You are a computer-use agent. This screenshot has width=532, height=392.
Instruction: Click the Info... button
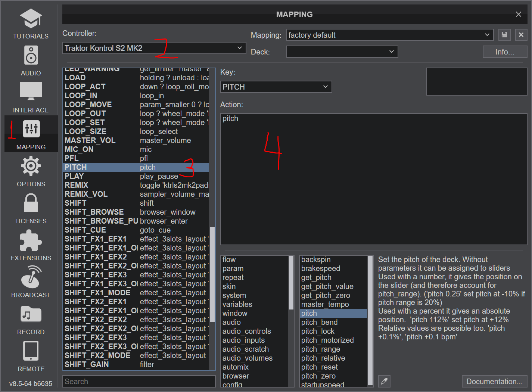[505, 52]
